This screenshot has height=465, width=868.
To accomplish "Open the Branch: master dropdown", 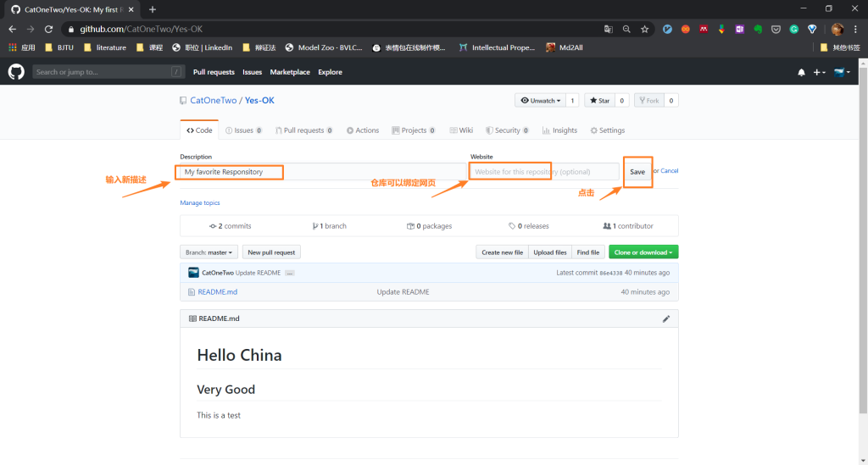I will (209, 252).
